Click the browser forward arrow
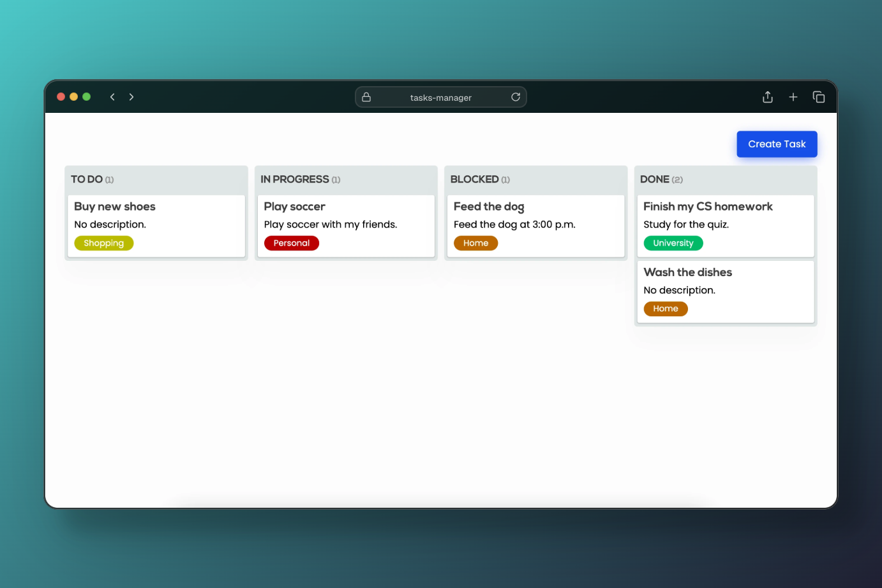This screenshot has width=882, height=588. (x=131, y=97)
